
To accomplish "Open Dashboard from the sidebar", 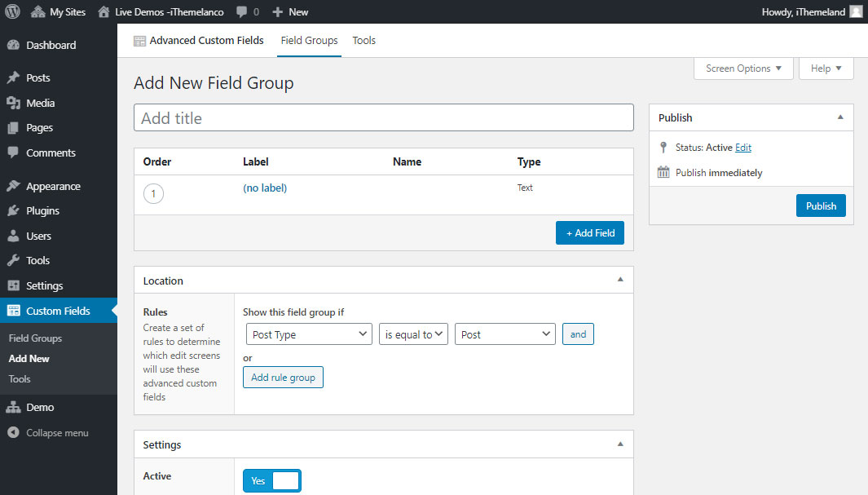I will click(51, 46).
